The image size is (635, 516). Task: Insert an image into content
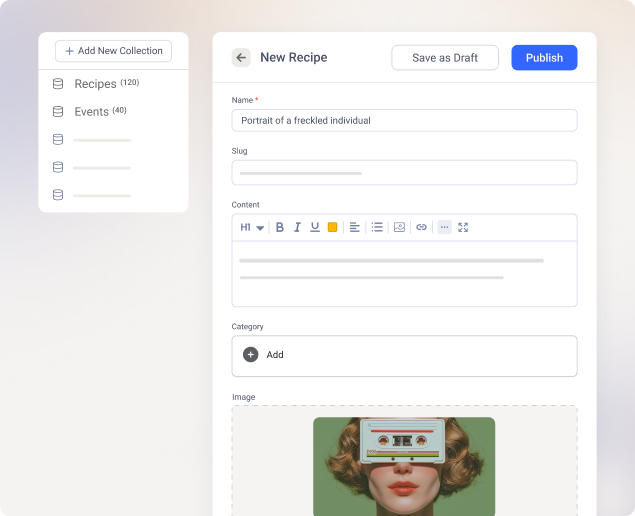(399, 227)
